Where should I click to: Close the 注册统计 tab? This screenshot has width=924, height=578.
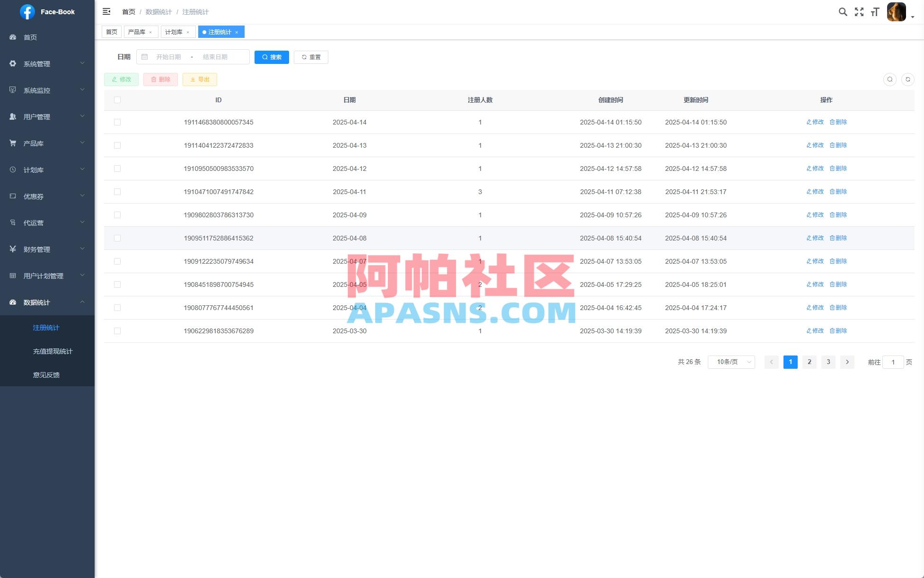[237, 32]
